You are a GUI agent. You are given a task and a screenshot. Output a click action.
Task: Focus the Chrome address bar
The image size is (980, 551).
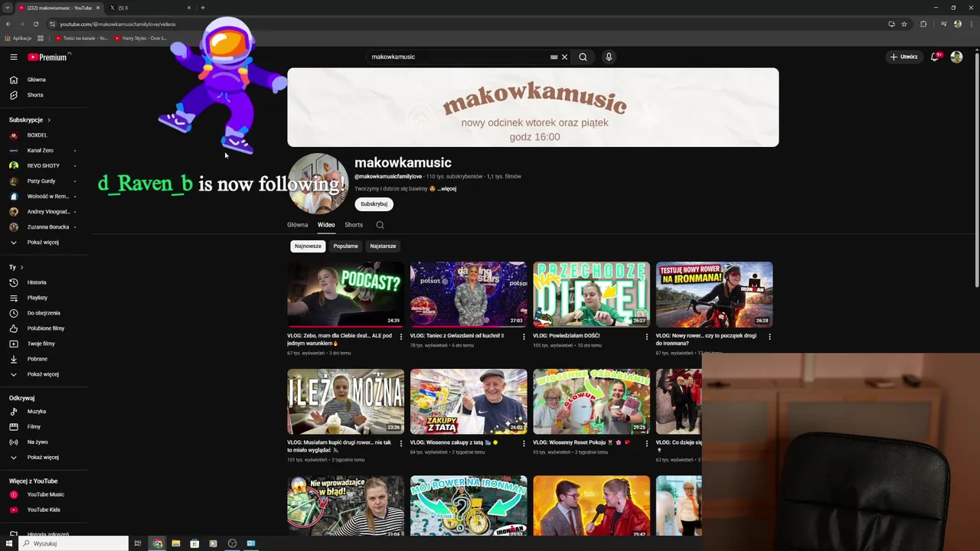[x=459, y=24]
